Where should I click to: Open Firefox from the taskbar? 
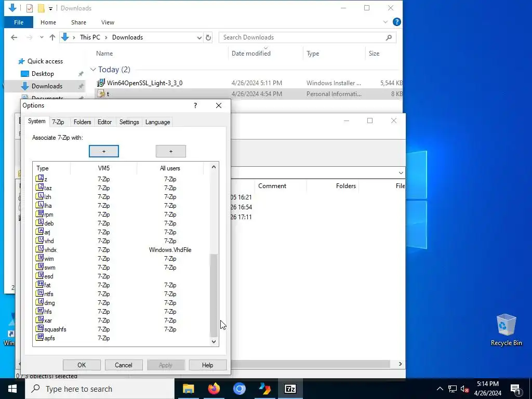coord(214,389)
